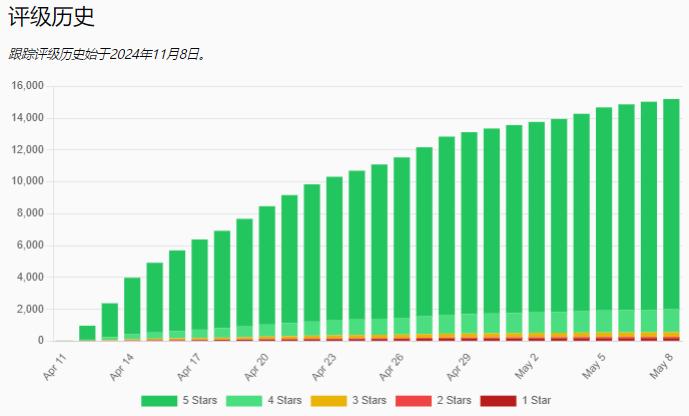
Task: Toggle the 2 Stars legend swatch
Action: 413,401
